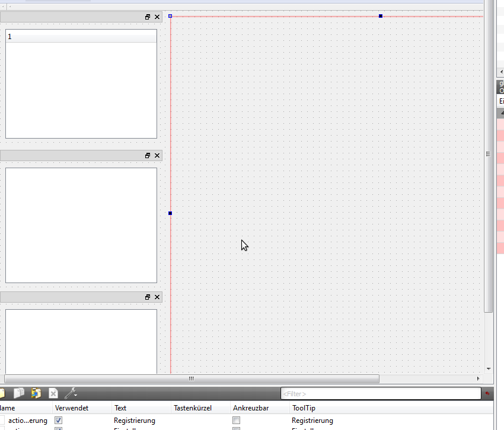Float the top dock widget with column 1
Screen dimensions: 504x430
tap(148, 17)
